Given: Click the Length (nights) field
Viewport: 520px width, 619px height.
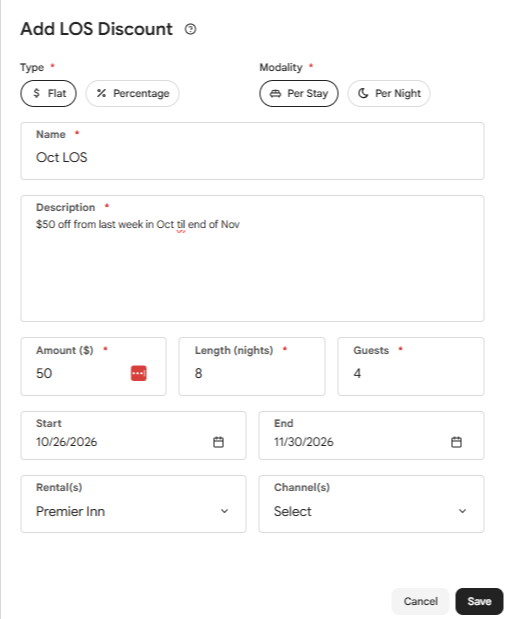Looking at the screenshot, I should click(x=252, y=366).
